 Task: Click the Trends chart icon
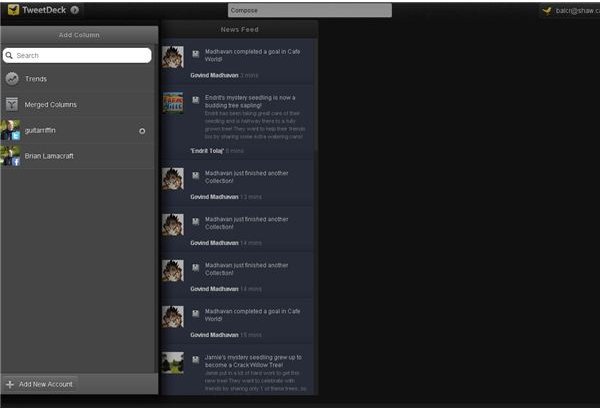(x=12, y=79)
